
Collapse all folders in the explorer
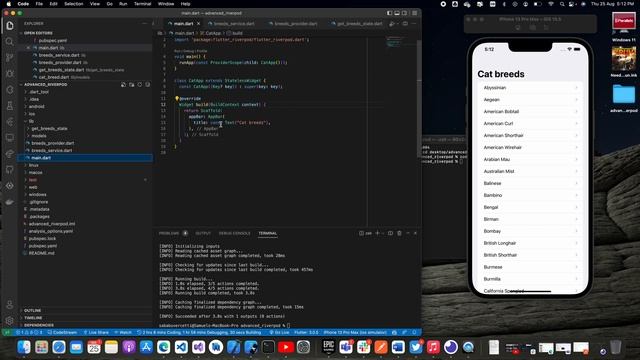148,84
